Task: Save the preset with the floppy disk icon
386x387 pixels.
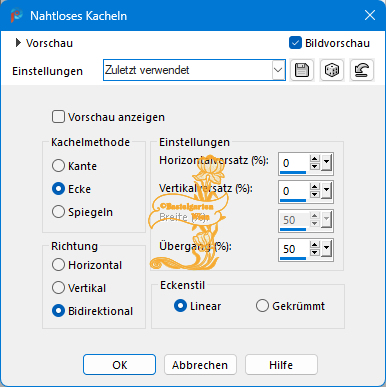Action: coord(302,70)
